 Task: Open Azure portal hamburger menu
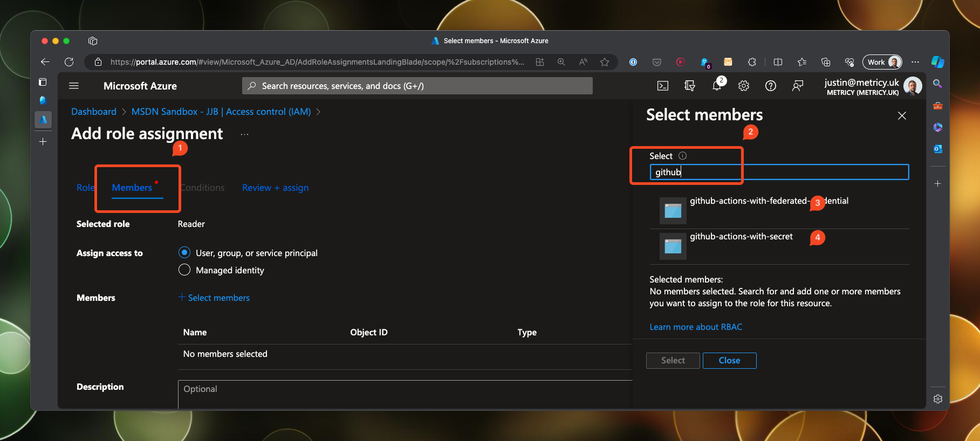click(74, 86)
